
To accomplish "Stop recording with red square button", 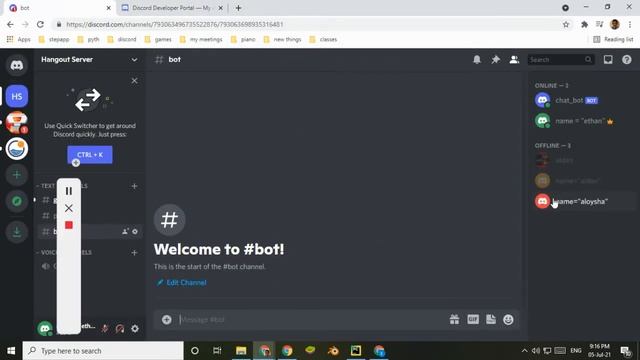I will pyautogui.click(x=69, y=225).
